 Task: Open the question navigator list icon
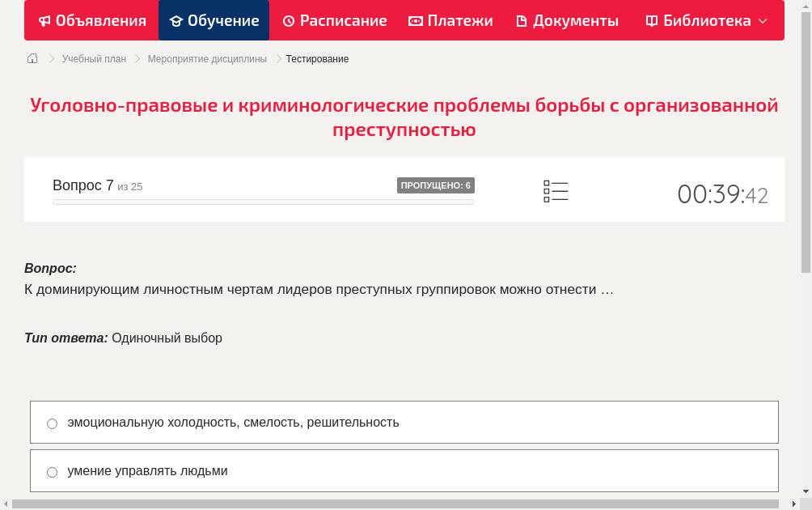556,191
